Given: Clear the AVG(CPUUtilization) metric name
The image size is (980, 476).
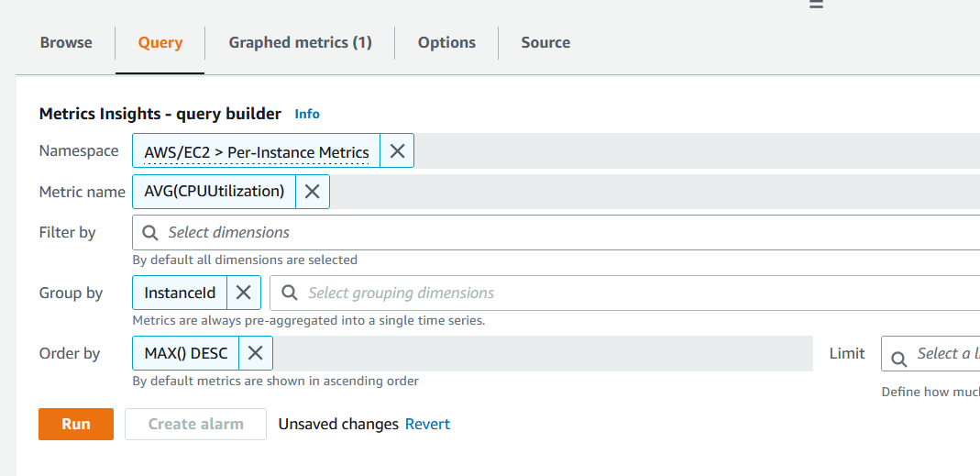Looking at the screenshot, I should (x=312, y=192).
